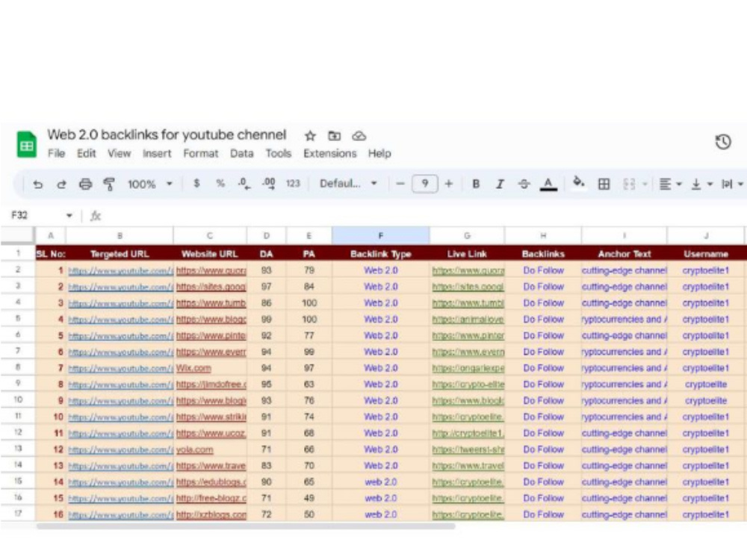Open the borders tool
The width and height of the screenshot is (747, 560).
[604, 184]
